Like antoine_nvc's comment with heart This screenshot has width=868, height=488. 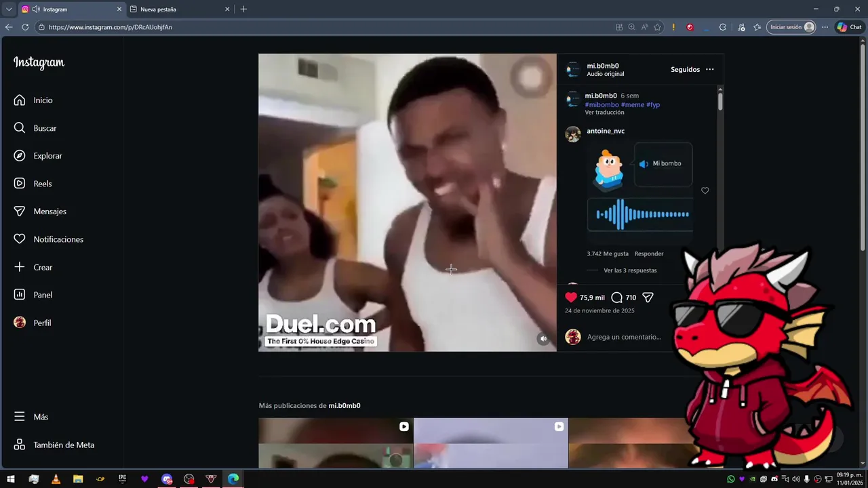(705, 190)
